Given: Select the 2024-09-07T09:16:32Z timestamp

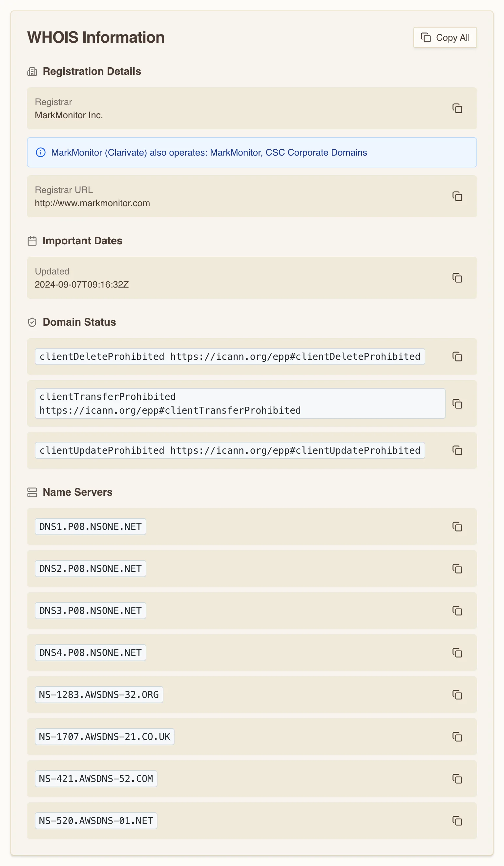Looking at the screenshot, I should pyautogui.click(x=82, y=285).
